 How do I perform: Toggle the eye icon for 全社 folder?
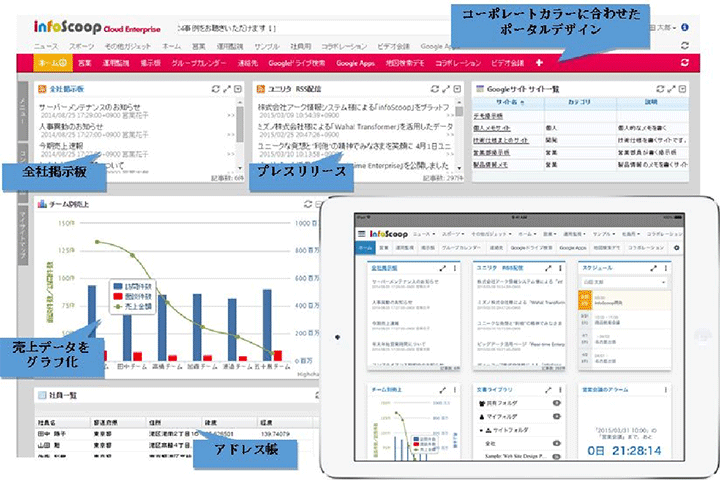[x=557, y=443]
